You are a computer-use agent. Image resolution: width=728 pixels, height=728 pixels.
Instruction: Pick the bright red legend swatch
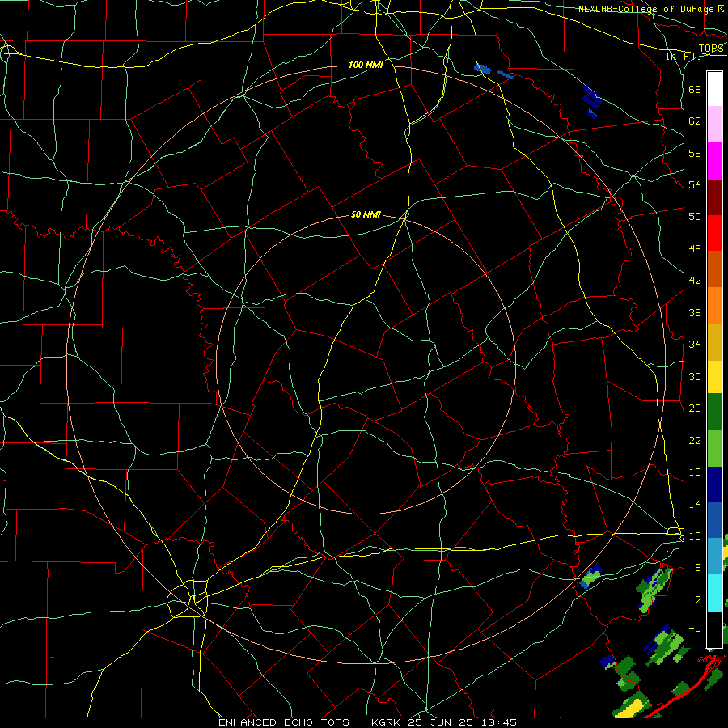point(714,233)
